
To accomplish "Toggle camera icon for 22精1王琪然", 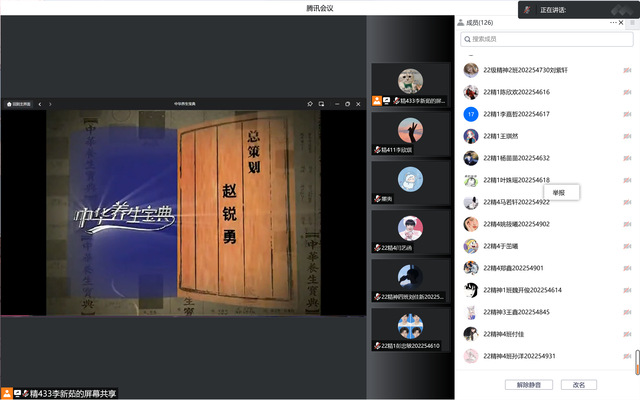I will point(627,136).
